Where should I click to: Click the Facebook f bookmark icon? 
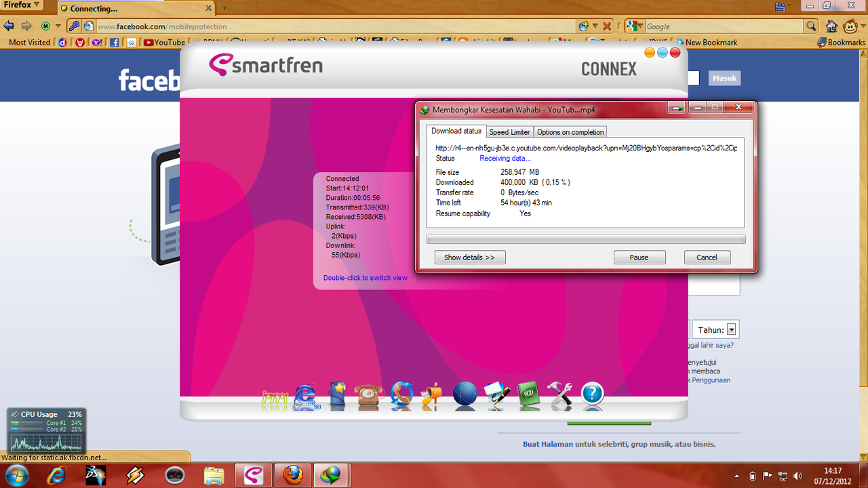tap(114, 42)
